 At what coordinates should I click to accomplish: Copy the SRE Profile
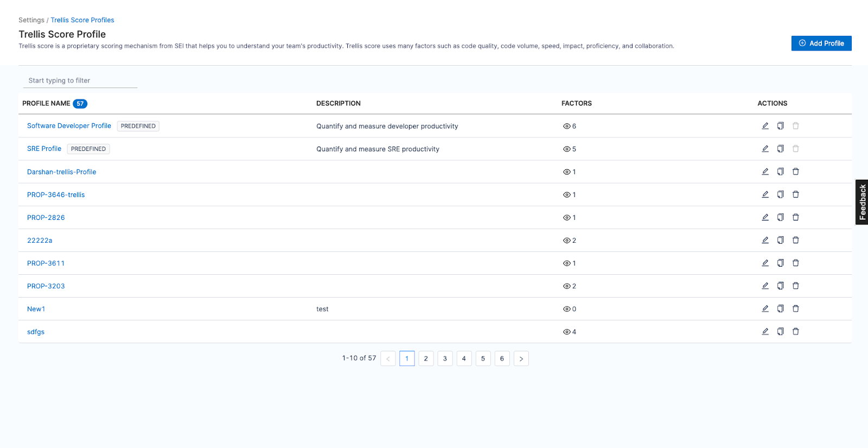(x=780, y=149)
